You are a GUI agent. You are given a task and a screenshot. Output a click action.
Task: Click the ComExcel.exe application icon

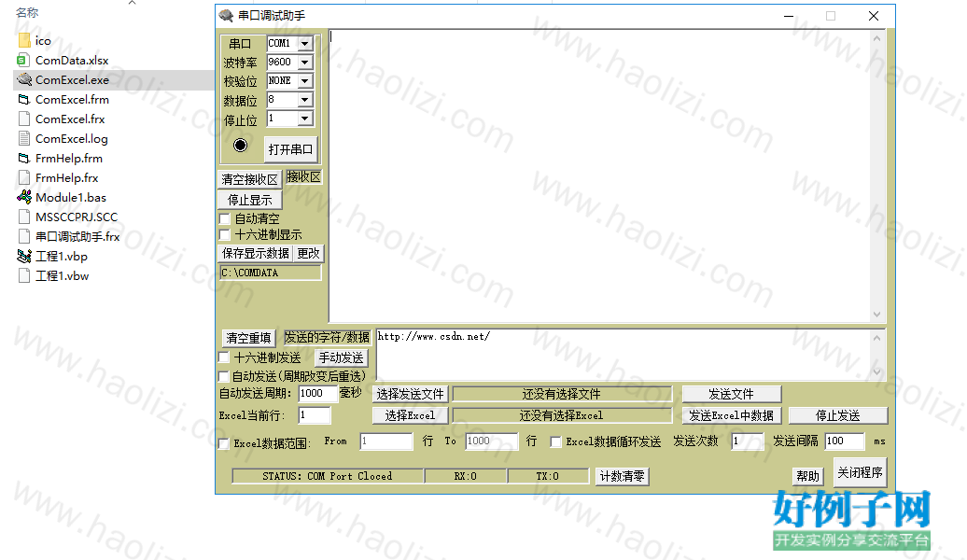pos(24,79)
